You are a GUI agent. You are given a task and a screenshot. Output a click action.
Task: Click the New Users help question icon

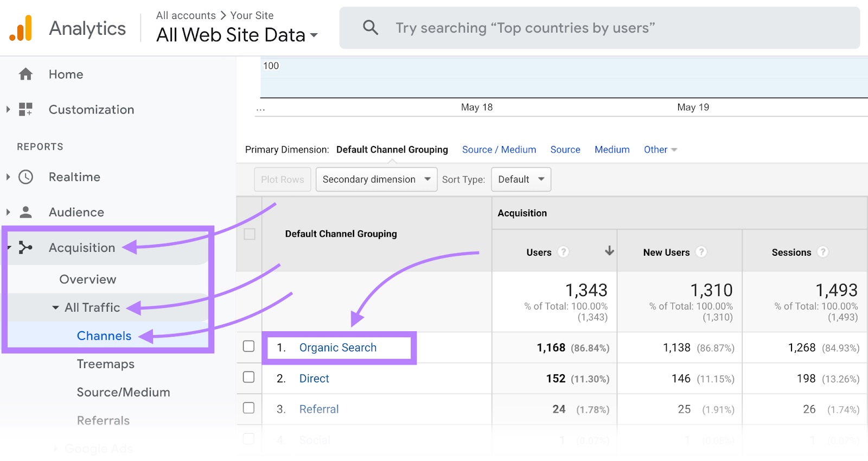tap(701, 252)
